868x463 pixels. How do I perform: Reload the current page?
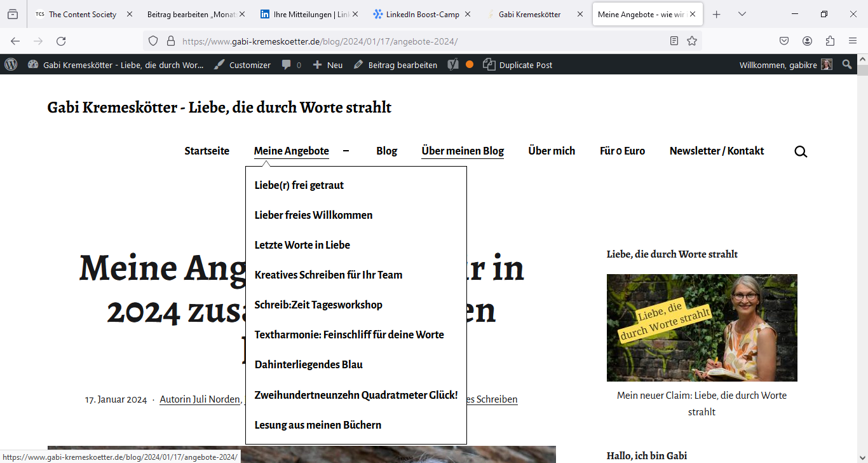(x=61, y=41)
